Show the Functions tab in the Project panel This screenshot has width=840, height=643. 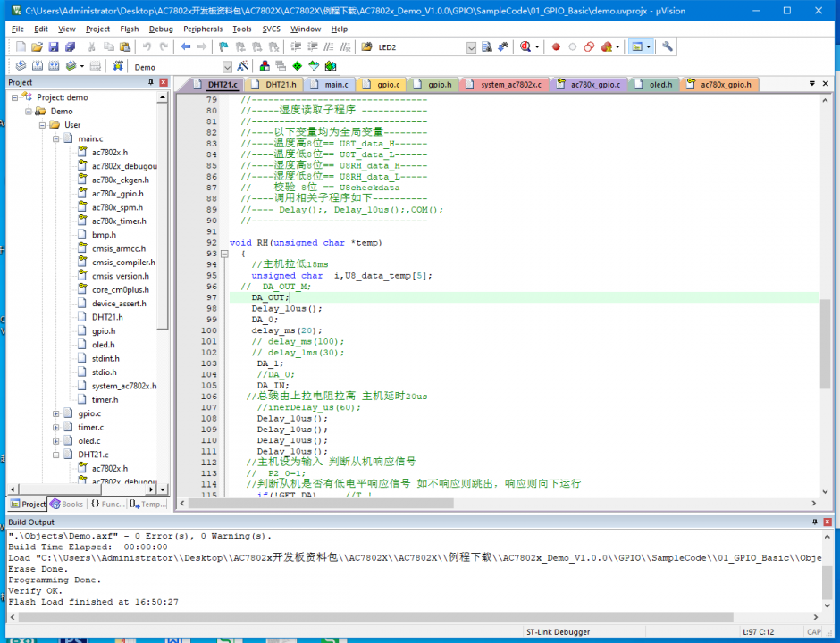(x=107, y=504)
